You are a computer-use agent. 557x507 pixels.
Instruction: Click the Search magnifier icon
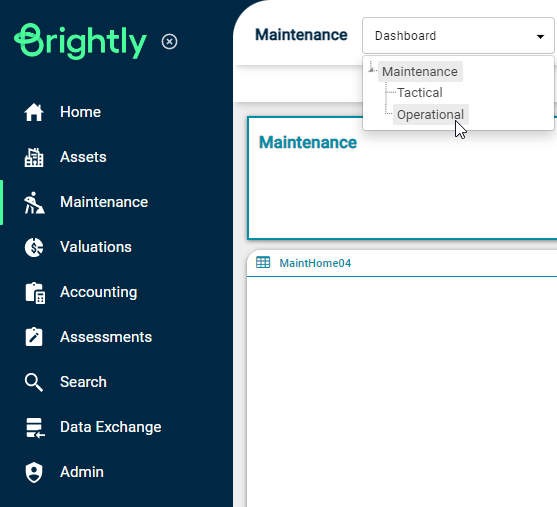[x=34, y=382]
